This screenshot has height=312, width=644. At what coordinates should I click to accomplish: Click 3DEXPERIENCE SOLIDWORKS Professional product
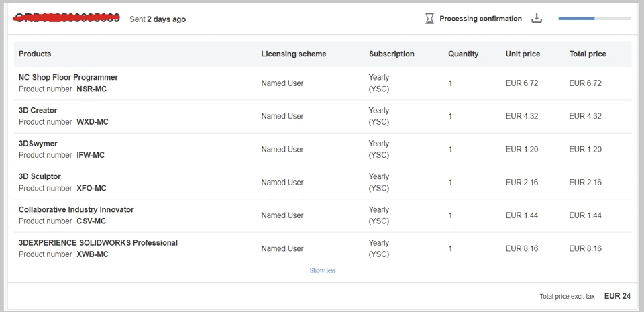(x=98, y=242)
